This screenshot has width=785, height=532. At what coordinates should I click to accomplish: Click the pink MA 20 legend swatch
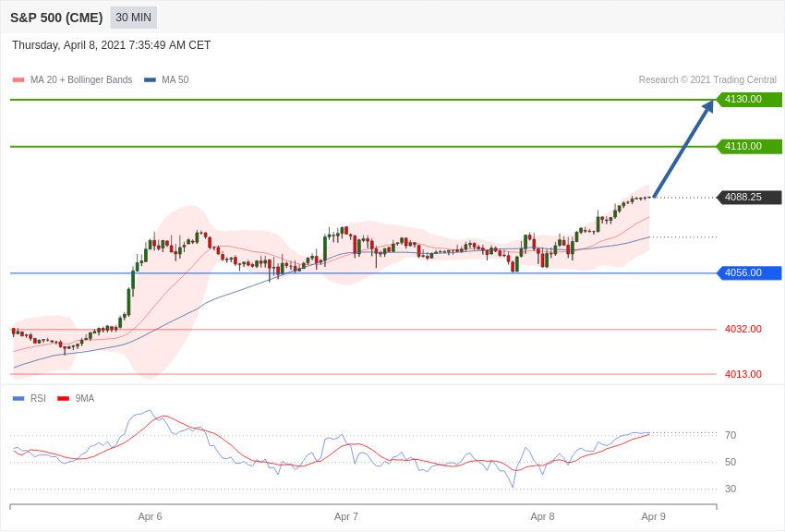[18, 80]
